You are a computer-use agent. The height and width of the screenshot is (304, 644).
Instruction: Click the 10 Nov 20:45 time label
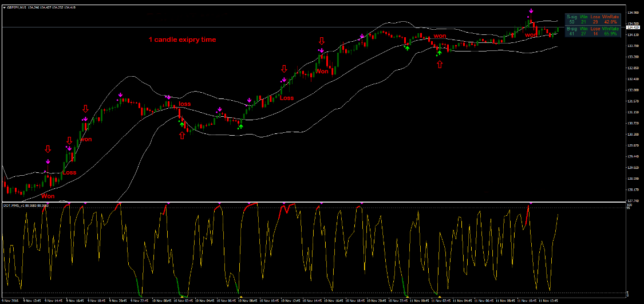coord(377,301)
